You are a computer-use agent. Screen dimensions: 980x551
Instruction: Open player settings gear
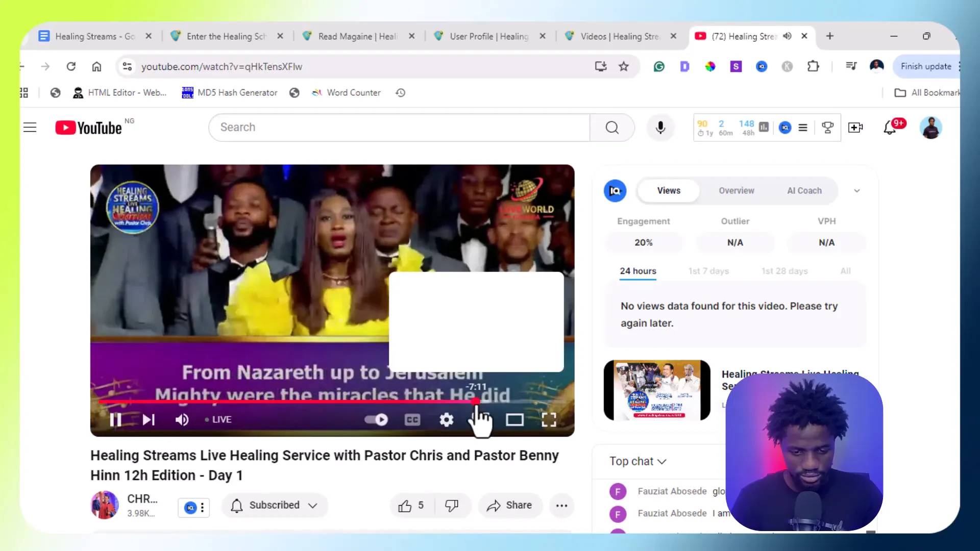coord(447,420)
